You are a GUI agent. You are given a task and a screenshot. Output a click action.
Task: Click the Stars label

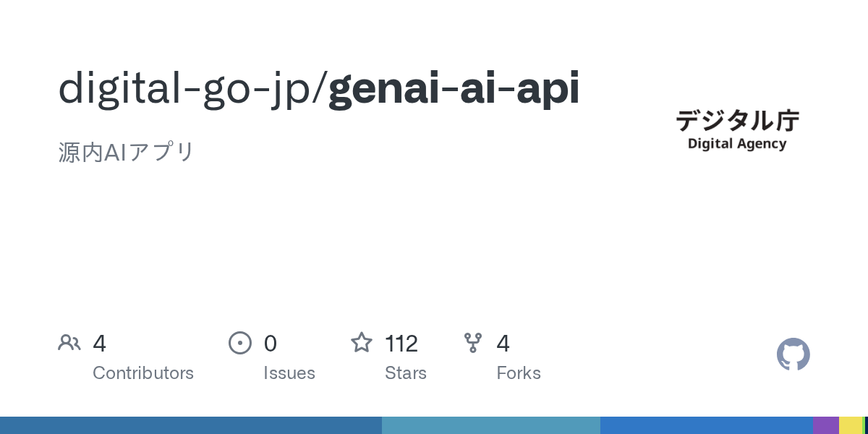click(x=406, y=373)
